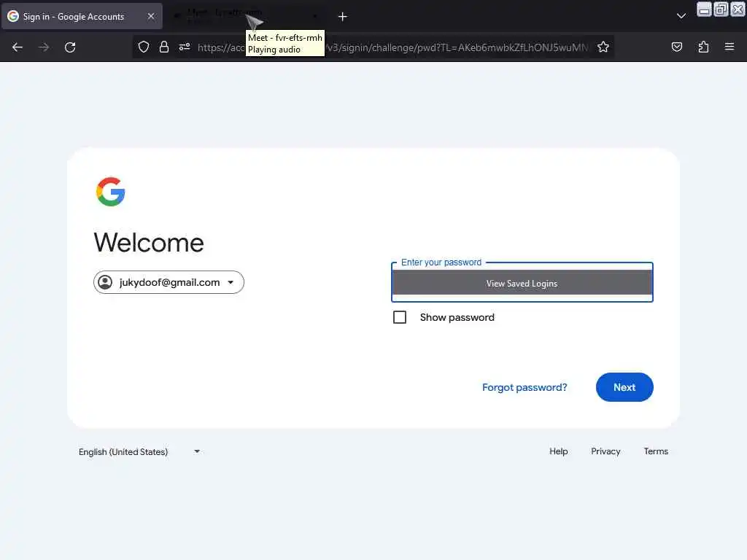View site security padlock info
747x560 pixels.
pos(164,47)
